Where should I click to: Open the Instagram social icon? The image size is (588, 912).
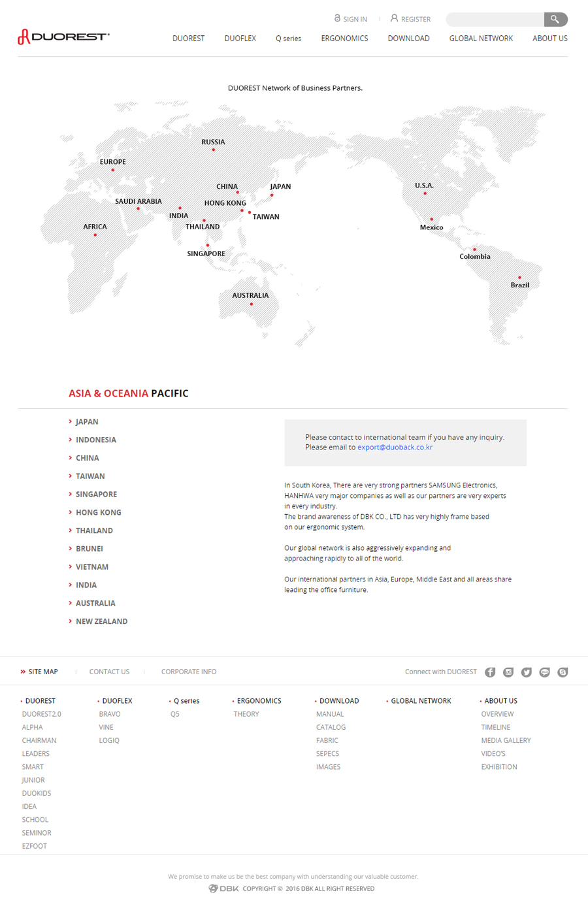click(x=508, y=672)
